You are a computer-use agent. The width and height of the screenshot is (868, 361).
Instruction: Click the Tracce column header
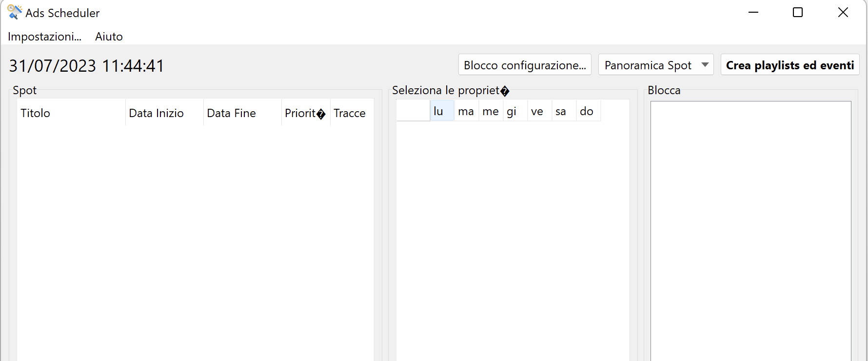(352, 113)
